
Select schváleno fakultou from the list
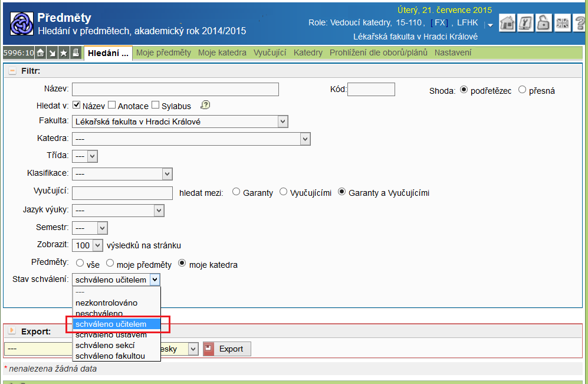110,356
